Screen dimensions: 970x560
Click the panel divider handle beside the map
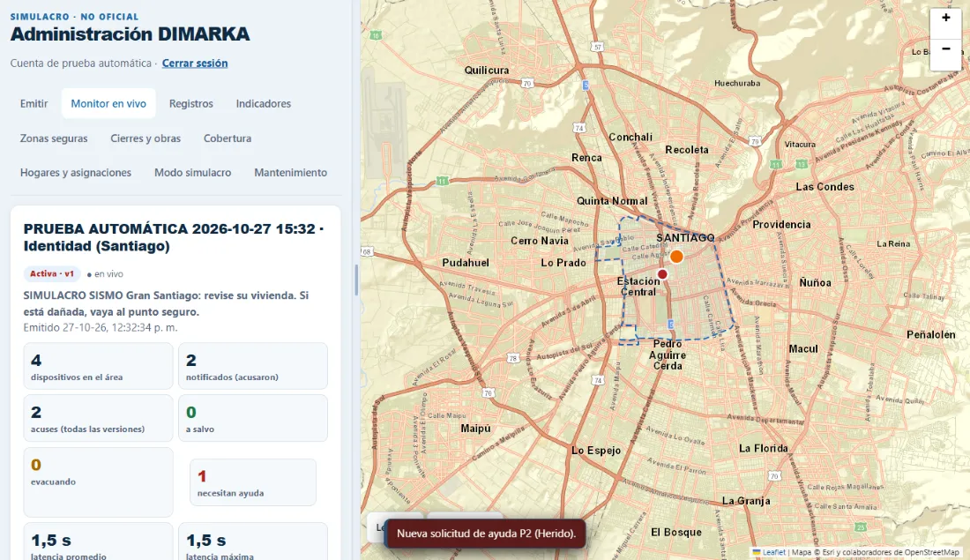click(x=356, y=280)
